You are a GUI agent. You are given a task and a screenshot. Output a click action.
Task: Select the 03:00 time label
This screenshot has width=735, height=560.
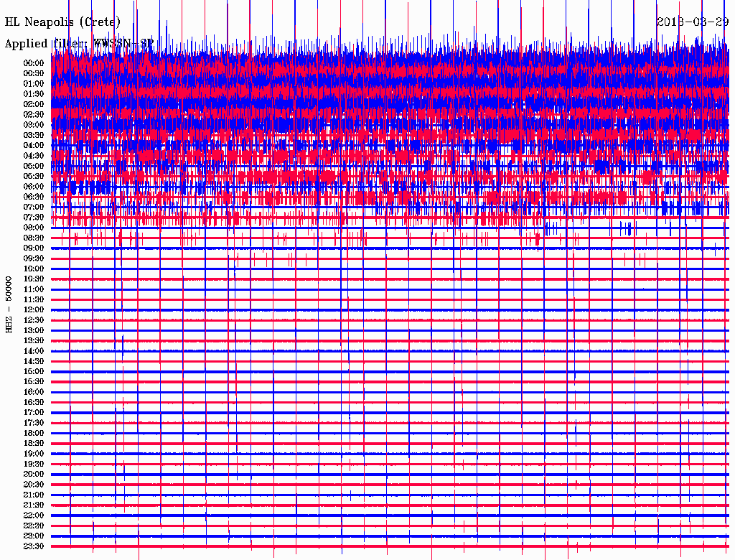tap(34, 125)
